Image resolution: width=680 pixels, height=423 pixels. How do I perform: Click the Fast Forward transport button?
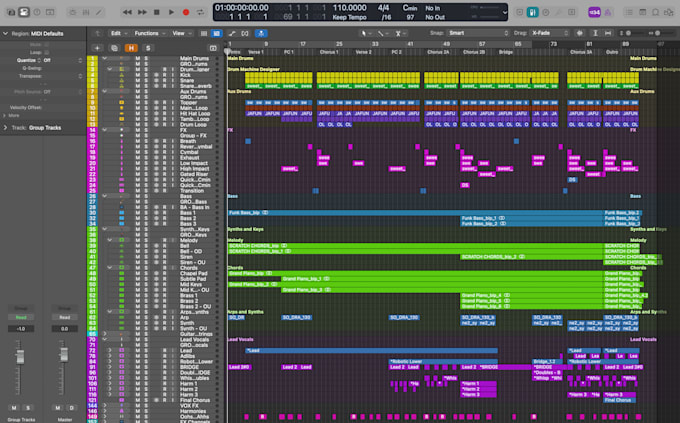pos(142,12)
